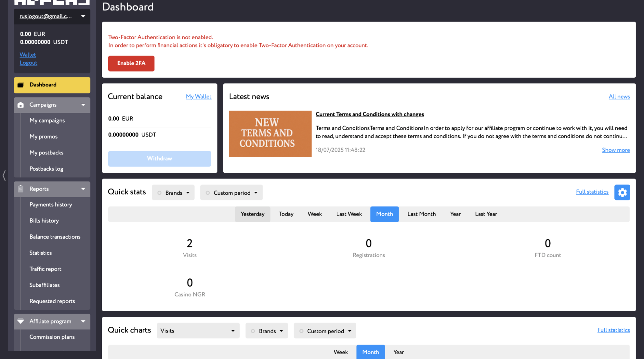Open Full statistics link in Quick charts
This screenshot has height=359, width=644.
[613, 330]
